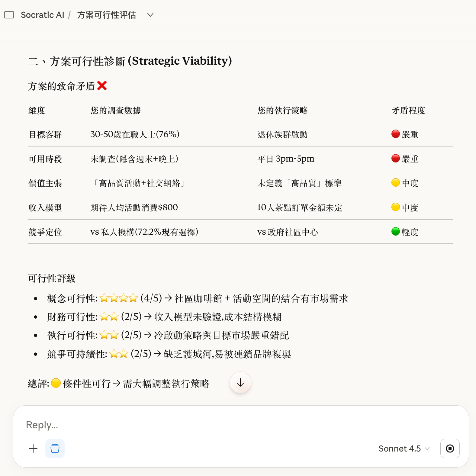Click the yellow circle in 總評 line
This screenshot has width=476, height=476.
tap(56, 383)
